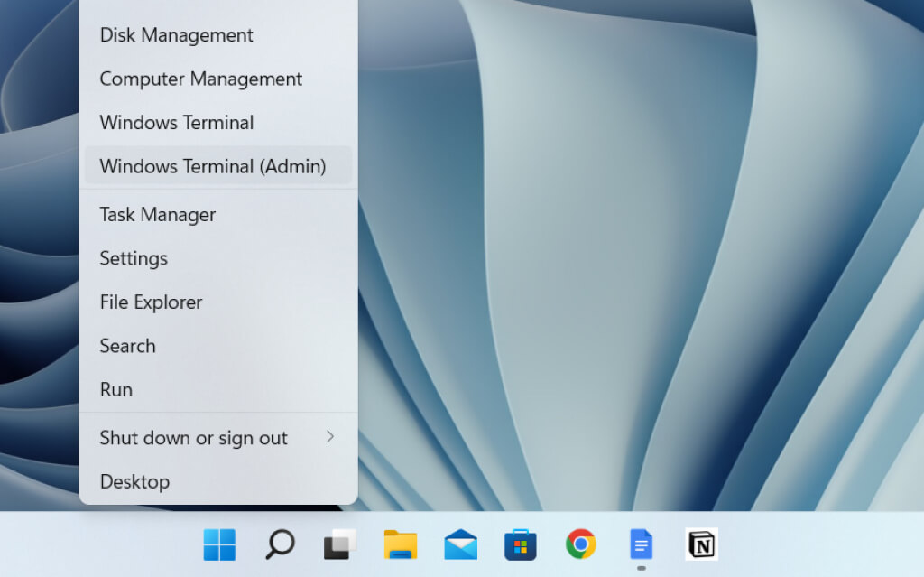Select Desktop at the menu bottom
This screenshot has height=577, width=924.
click(x=218, y=480)
